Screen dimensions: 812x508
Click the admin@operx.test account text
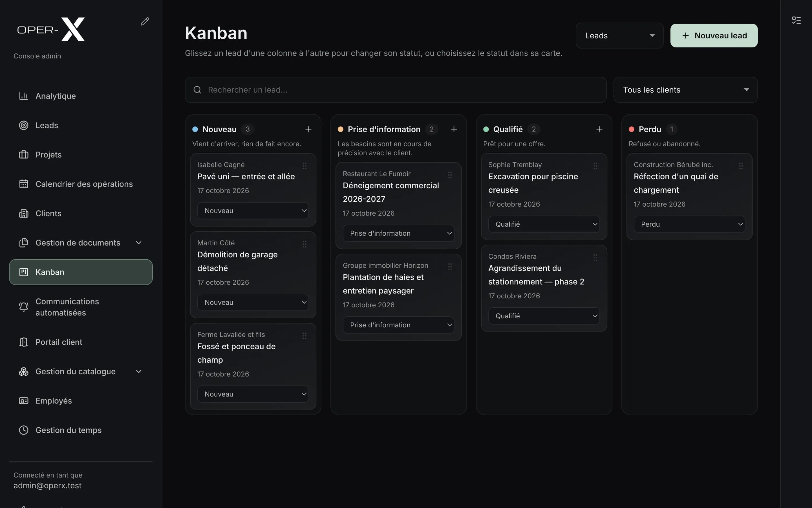click(47, 485)
